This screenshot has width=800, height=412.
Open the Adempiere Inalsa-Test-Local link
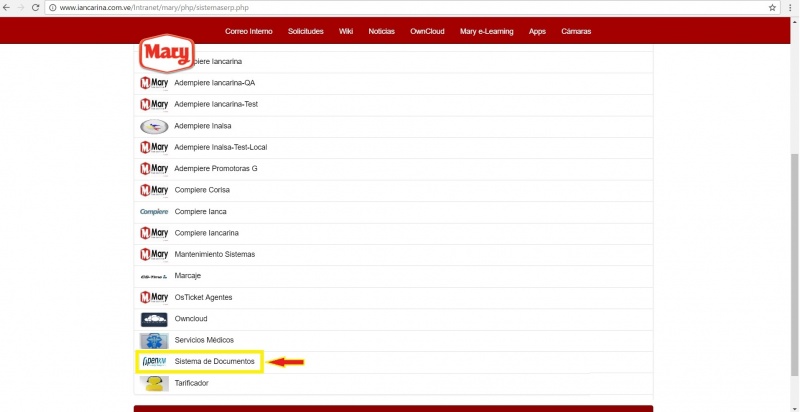tap(221, 147)
